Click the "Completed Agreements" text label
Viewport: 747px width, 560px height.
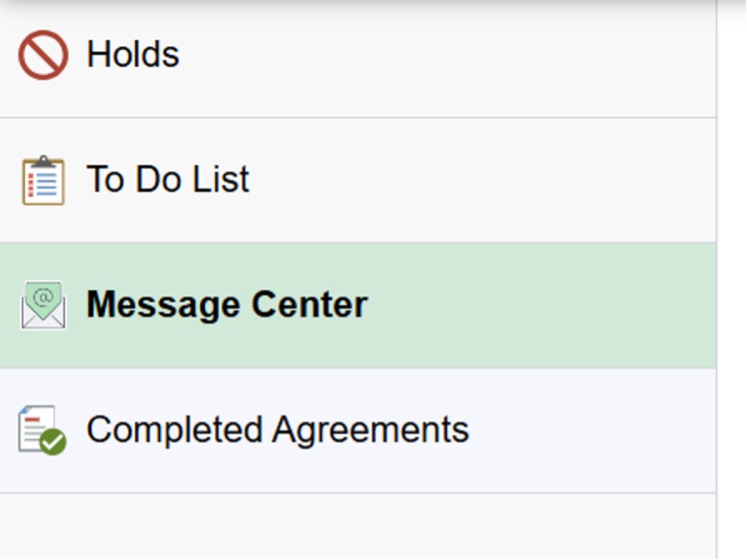pos(278,431)
